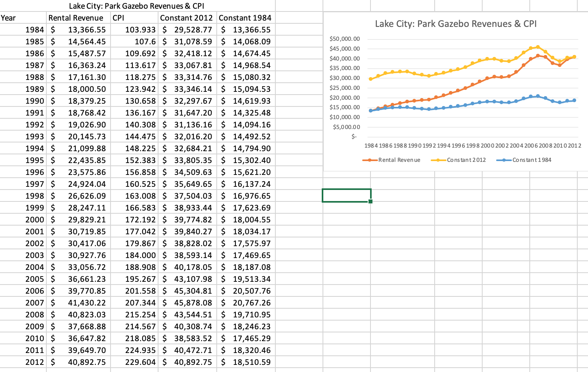Select the Constant 2012 value 40,308.74

click(187, 326)
